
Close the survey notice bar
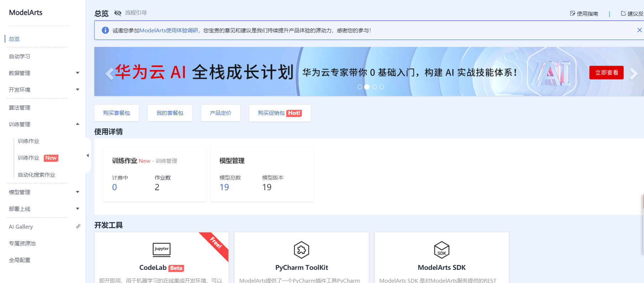pyautogui.click(x=639, y=30)
